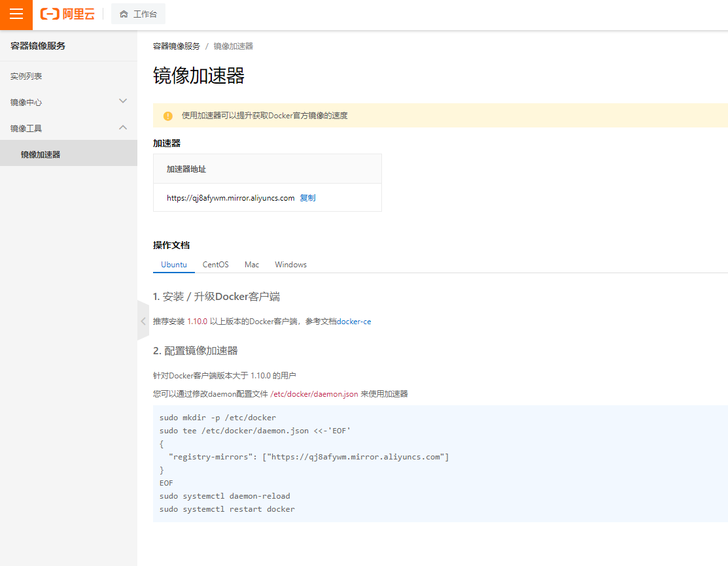
Task: Click the red 1.10.0 version text
Action: tap(198, 322)
